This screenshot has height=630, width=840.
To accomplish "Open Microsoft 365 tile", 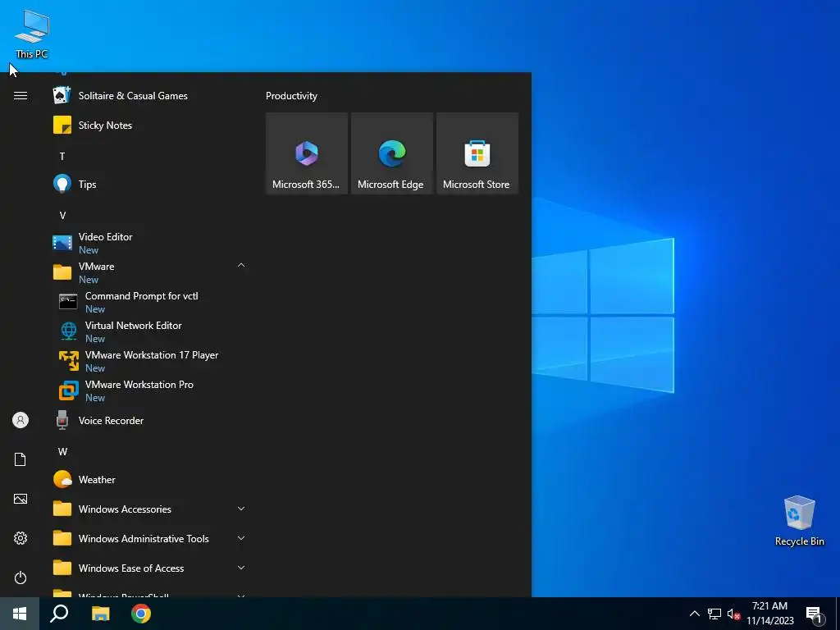I will point(307,153).
